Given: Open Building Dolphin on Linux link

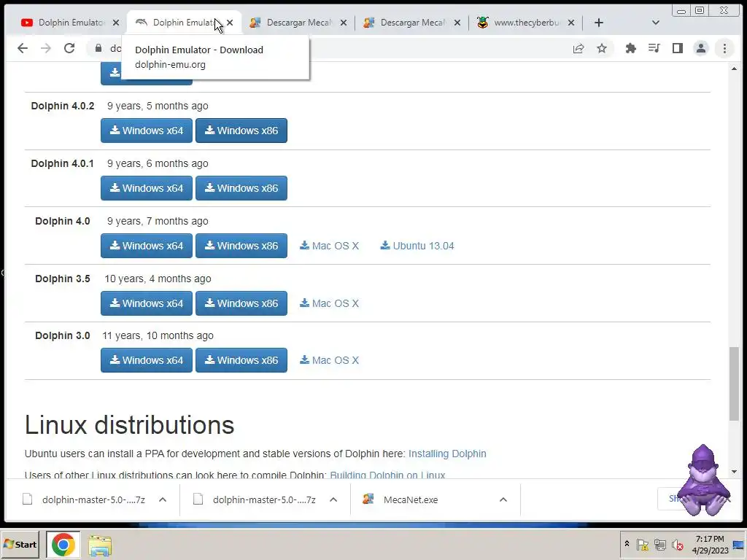Looking at the screenshot, I should click(387, 475).
